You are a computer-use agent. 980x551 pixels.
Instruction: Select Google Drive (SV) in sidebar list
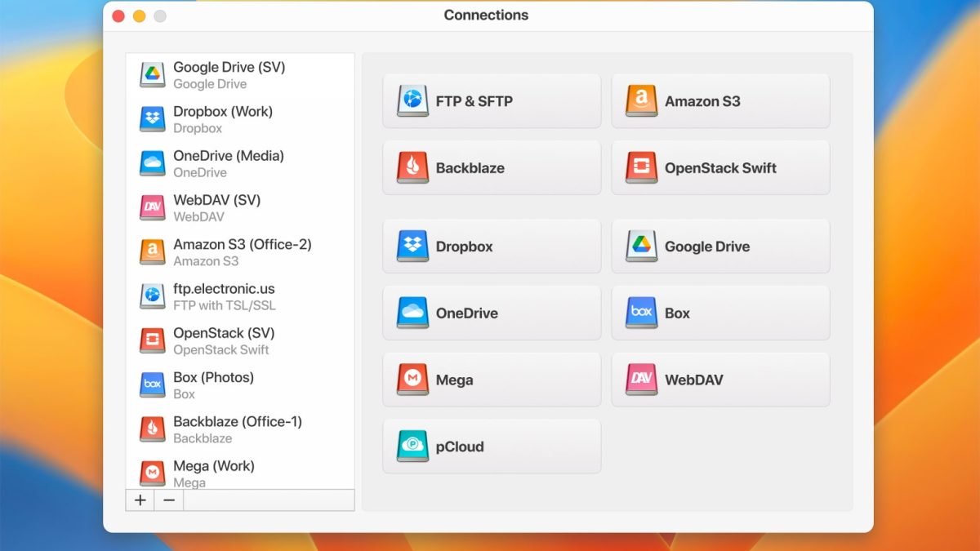[229, 75]
